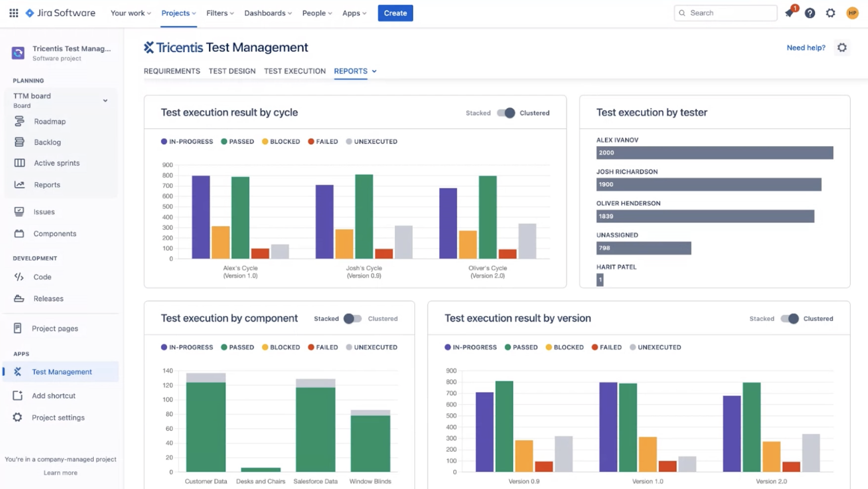
Task: Click Harit Patel bar showing 1
Action: click(x=600, y=280)
